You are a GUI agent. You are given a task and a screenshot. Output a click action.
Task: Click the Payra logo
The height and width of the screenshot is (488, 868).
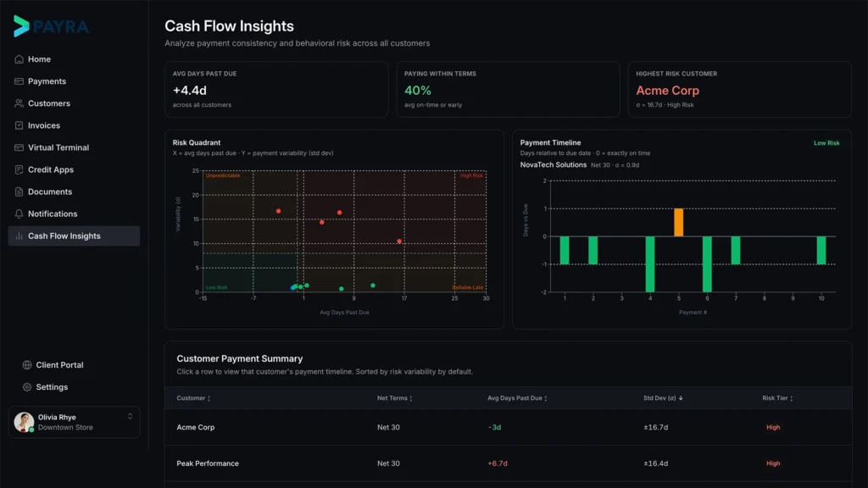click(51, 26)
